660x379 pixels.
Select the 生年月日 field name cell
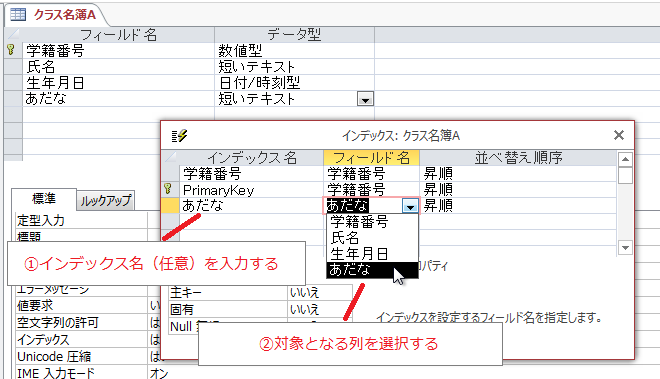pyautogui.click(x=118, y=83)
